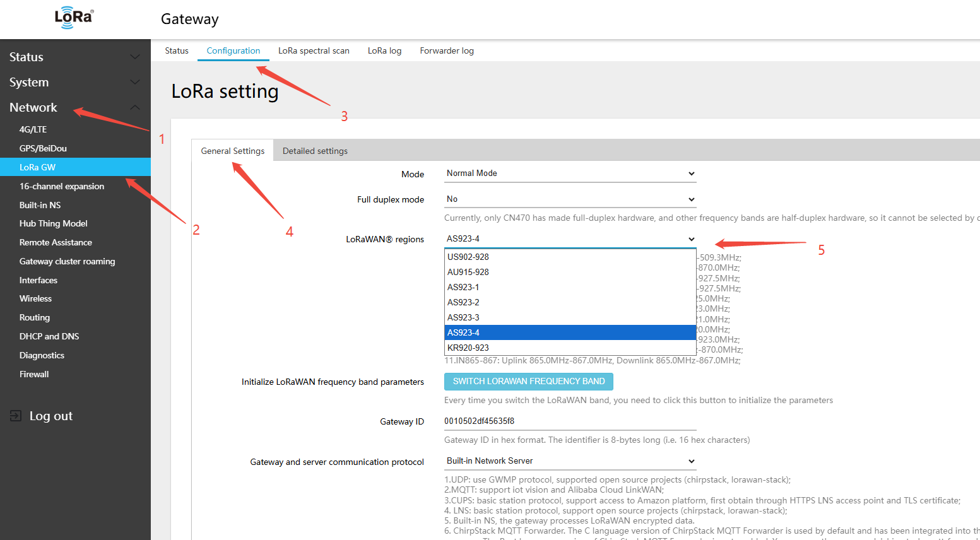This screenshot has height=540, width=980.
Task: Open the Full duplex mode dropdown
Action: (x=570, y=199)
